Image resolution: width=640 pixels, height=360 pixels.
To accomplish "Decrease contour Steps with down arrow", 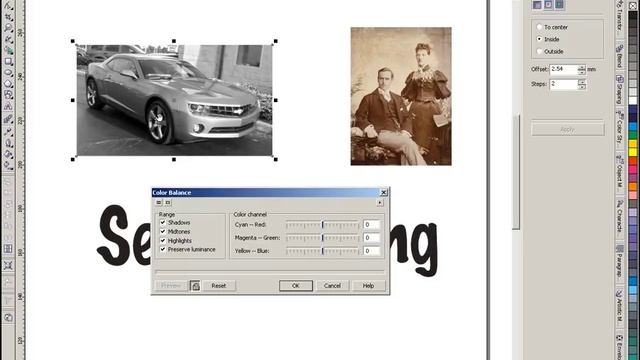I will [x=582, y=87].
